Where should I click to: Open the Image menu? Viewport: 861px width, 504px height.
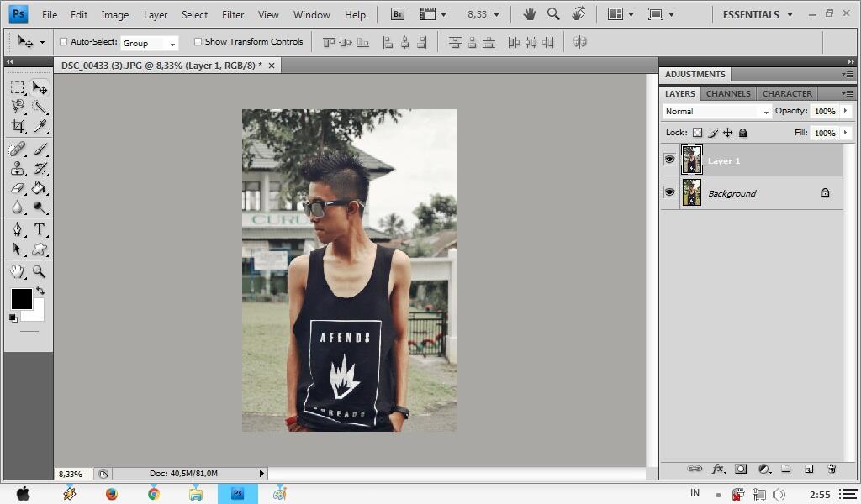pos(114,15)
